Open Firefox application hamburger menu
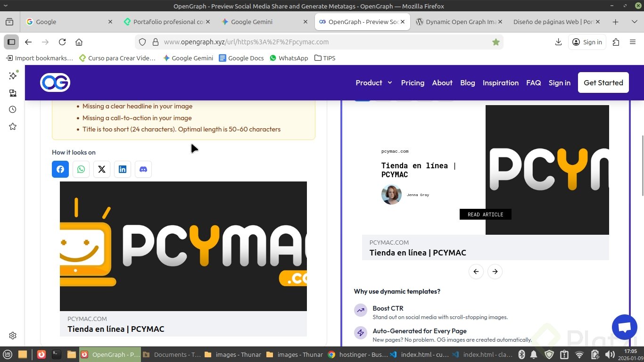 click(x=633, y=42)
